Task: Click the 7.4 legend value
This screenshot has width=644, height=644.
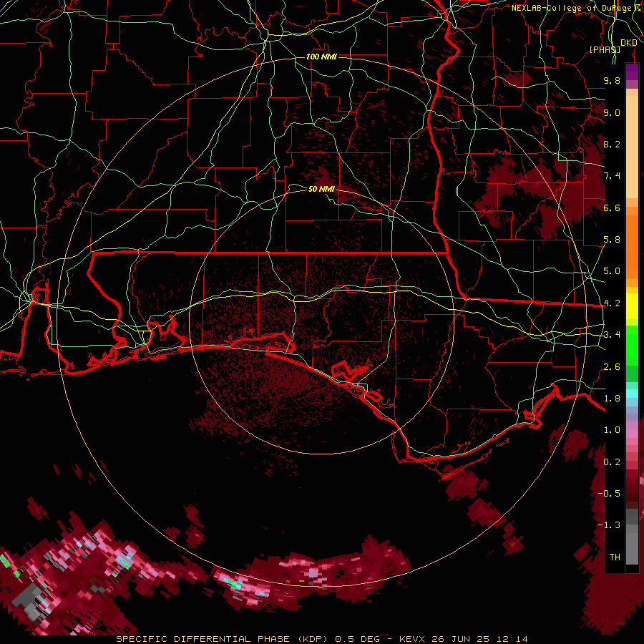Action: point(612,176)
